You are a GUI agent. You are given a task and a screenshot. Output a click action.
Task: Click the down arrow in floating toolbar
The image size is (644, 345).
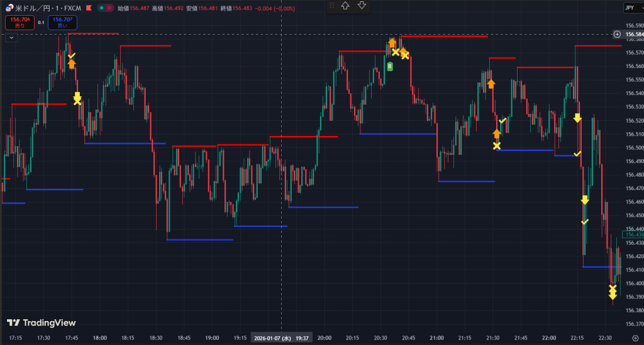(362, 6)
